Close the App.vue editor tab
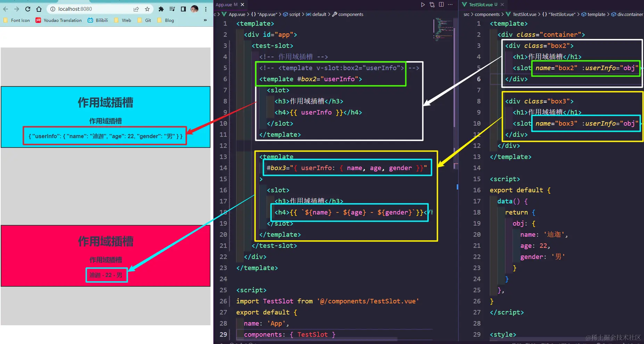Viewport: 644px width, 344px height. 242,5
